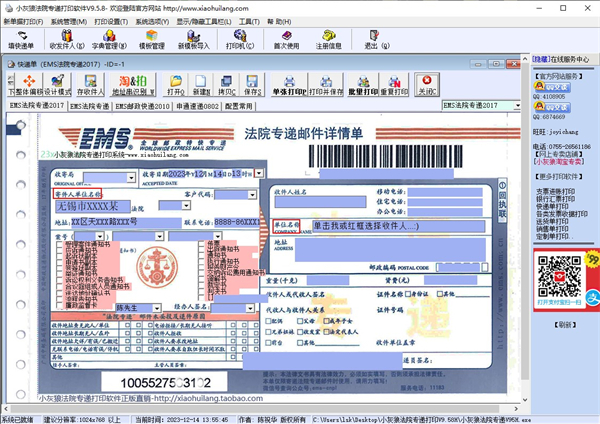Screen dimensions: 600x424
Task: Click 新模板导入 import icon
Action: click(194, 40)
